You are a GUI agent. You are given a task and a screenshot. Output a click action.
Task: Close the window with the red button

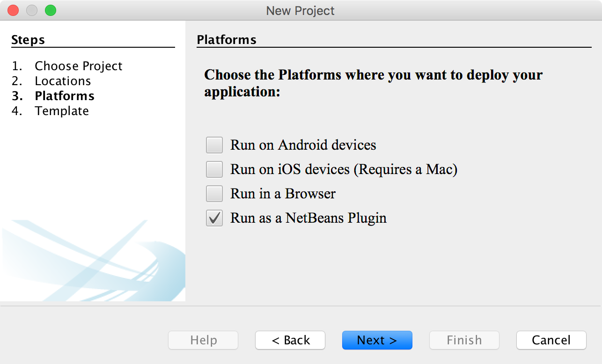13,10
